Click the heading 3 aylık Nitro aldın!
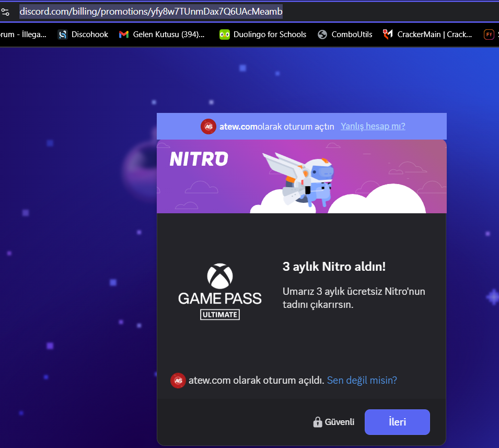 (334, 267)
